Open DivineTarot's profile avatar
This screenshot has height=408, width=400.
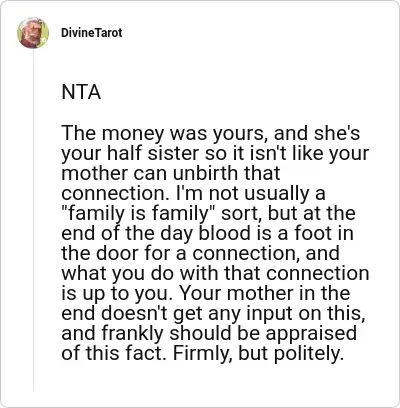tap(33, 33)
